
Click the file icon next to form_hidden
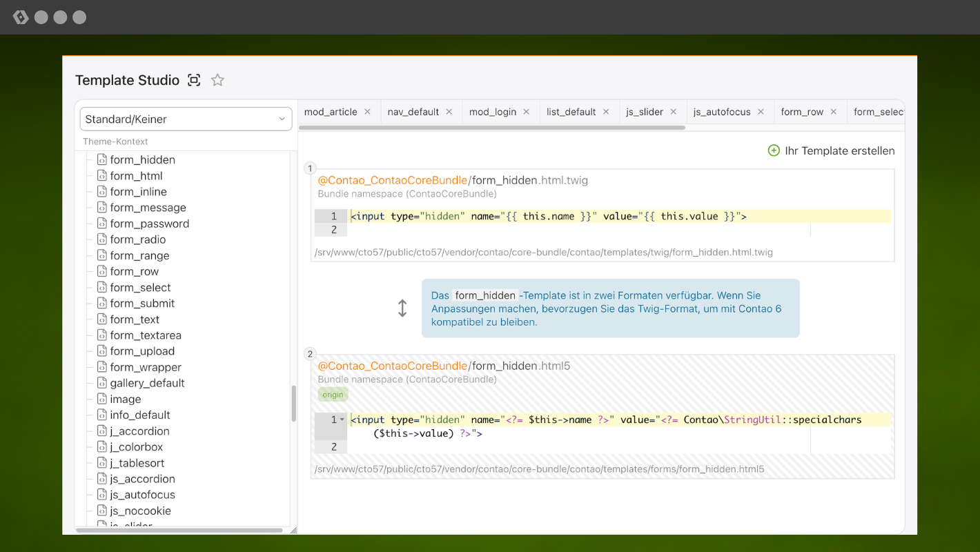point(102,159)
